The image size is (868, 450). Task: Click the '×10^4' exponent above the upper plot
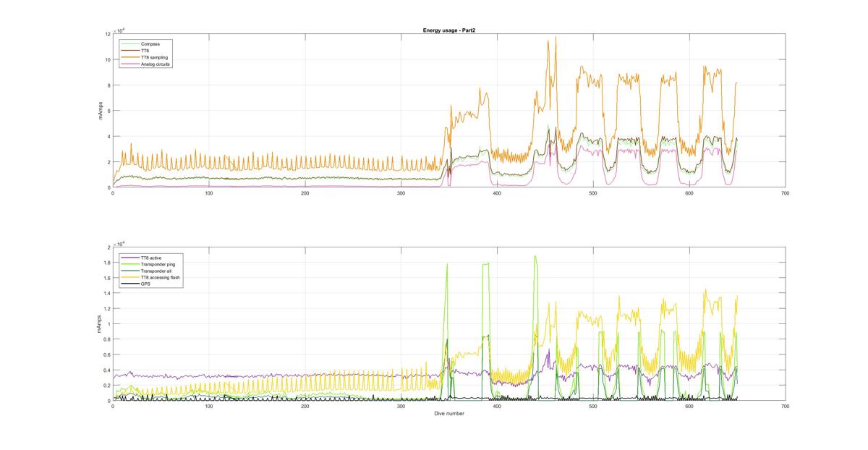[119, 30]
